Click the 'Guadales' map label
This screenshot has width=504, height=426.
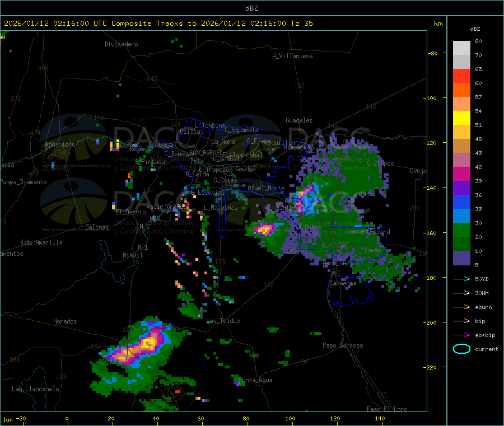pyautogui.click(x=299, y=120)
